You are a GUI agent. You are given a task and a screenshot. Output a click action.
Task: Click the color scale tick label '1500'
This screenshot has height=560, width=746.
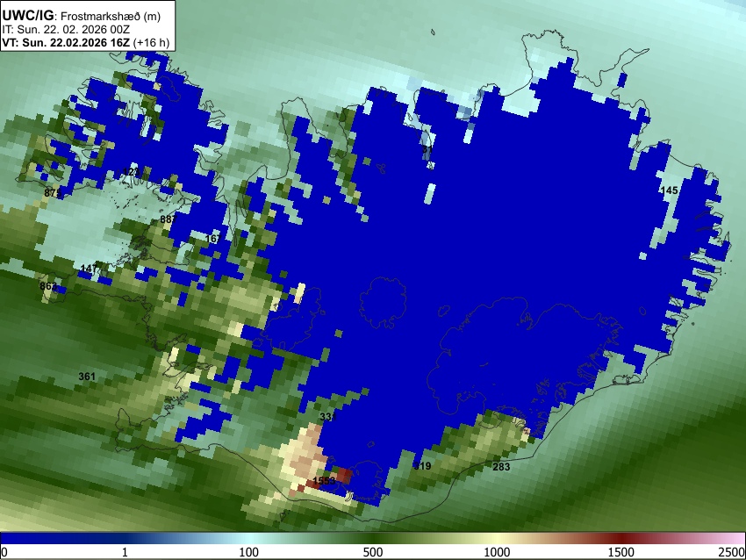620,552
